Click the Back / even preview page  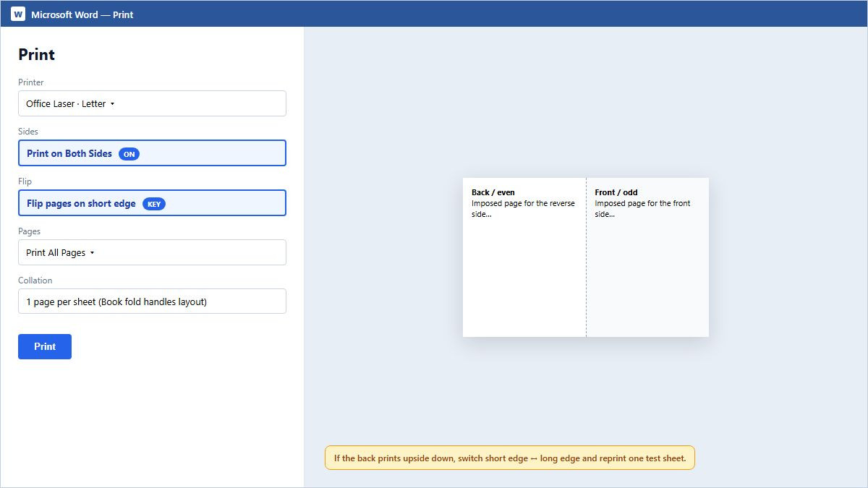[524, 257]
